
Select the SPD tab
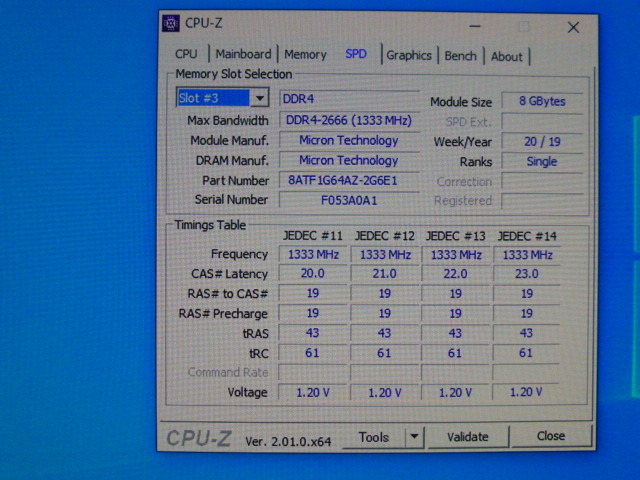click(x=356, y=54)
